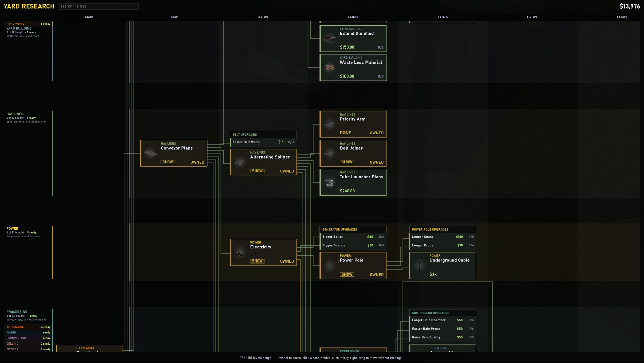Click SHOW on Power Pole card

(347, 274)
